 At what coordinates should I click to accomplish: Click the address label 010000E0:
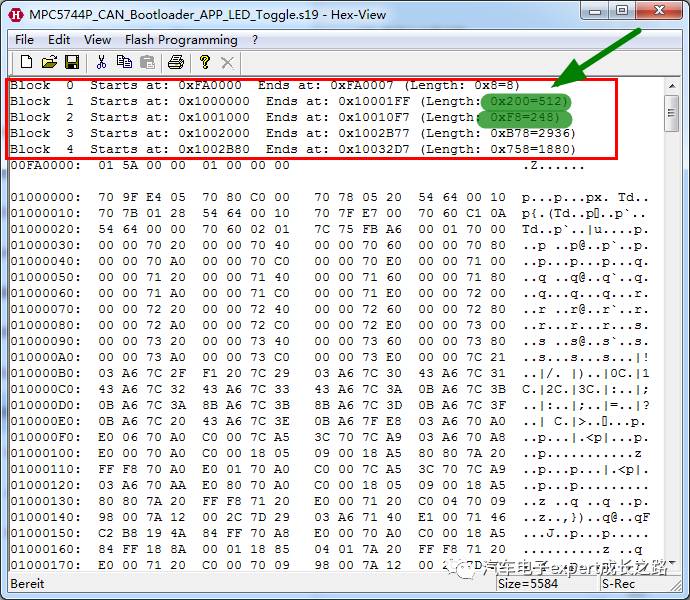click(x=46, y=421)
